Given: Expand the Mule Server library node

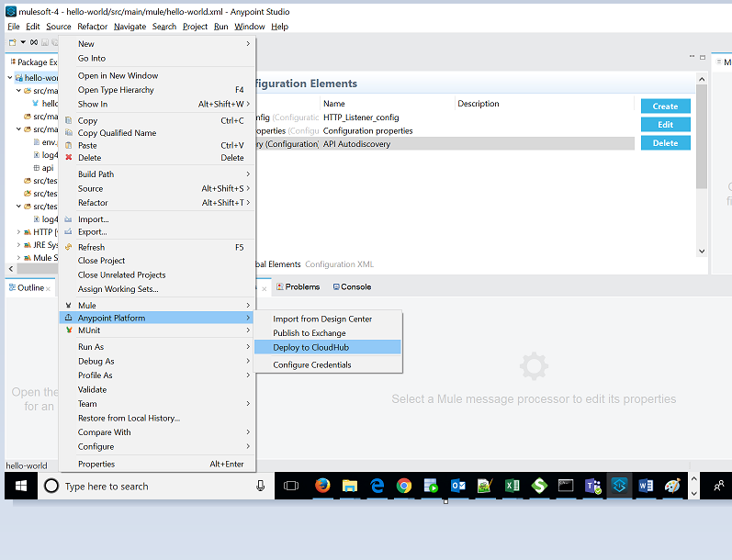Looking at the screenshot, I should (18, 258).
